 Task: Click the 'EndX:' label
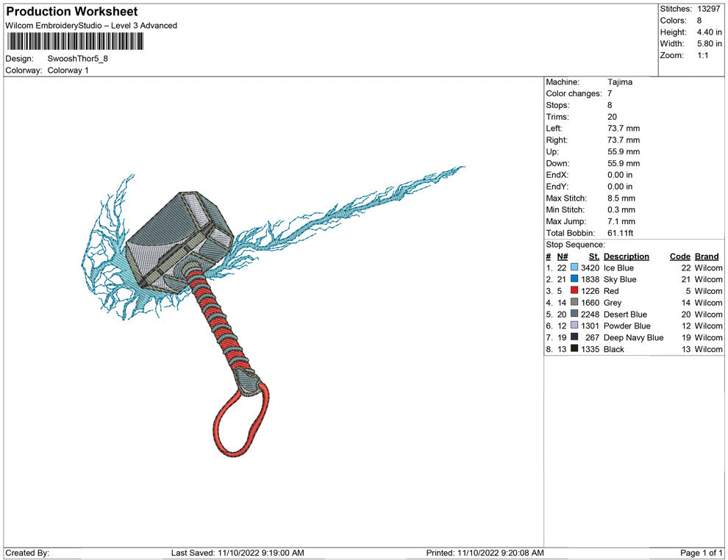tap(557, 175)
